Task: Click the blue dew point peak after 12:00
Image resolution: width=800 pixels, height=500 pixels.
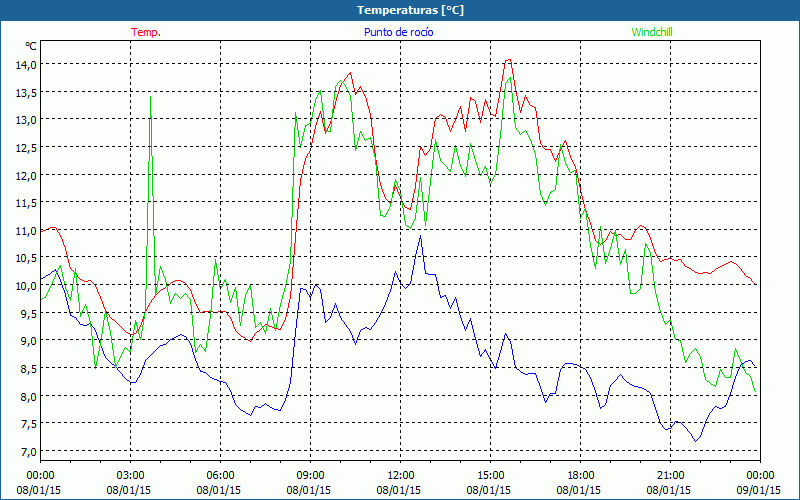Action: [x=420, y=237]
